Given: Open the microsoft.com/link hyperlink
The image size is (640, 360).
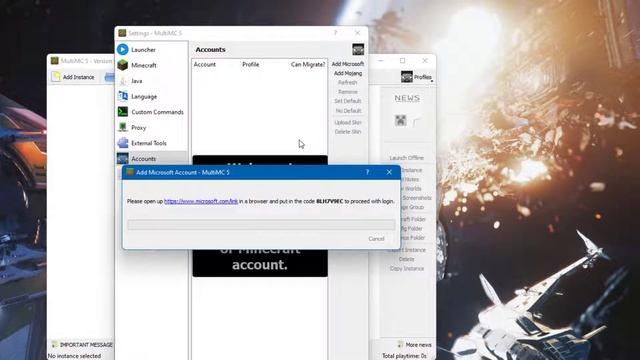Looking at the screenshot, I should (x=201, y=201).
